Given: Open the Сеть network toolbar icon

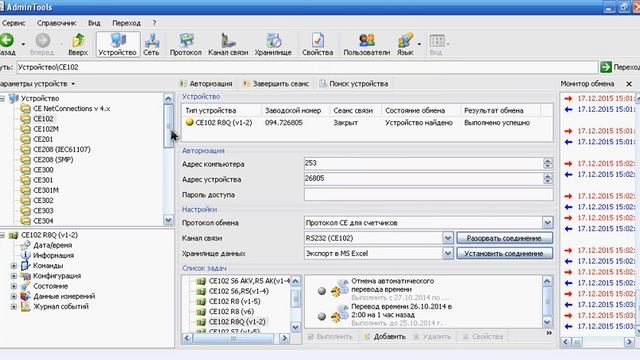Looking at the screenshot, I should click(x=151, y=44).
